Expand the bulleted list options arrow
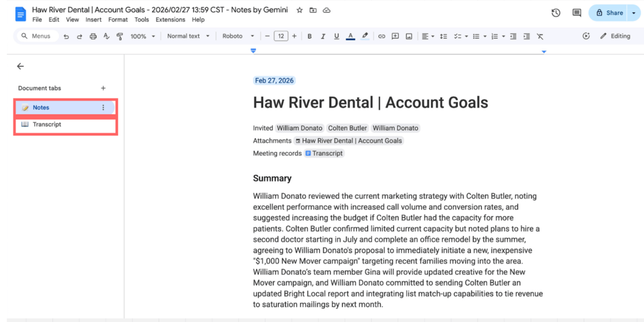Viewport: 644px width, 322px height. pyautogui.click(x=485, y=37)
